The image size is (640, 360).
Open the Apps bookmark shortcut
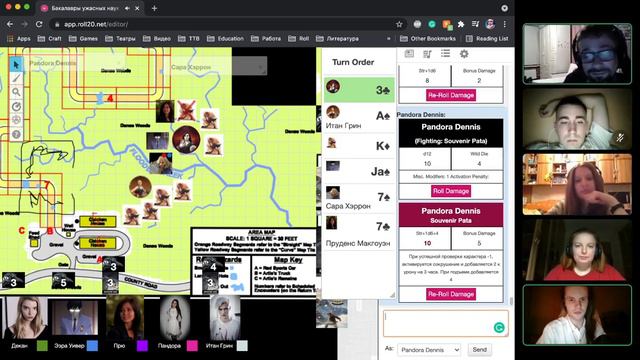(19, 39)
